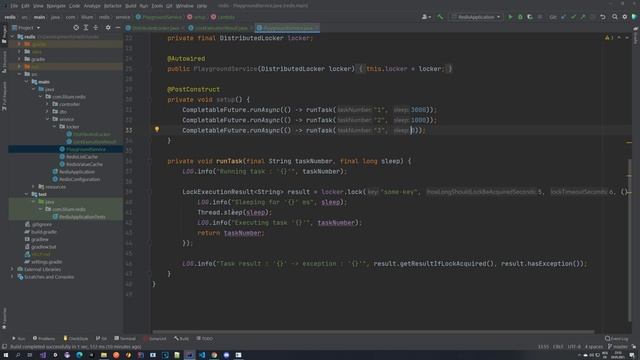Open the Problems tool window

(x=44, y=338)
